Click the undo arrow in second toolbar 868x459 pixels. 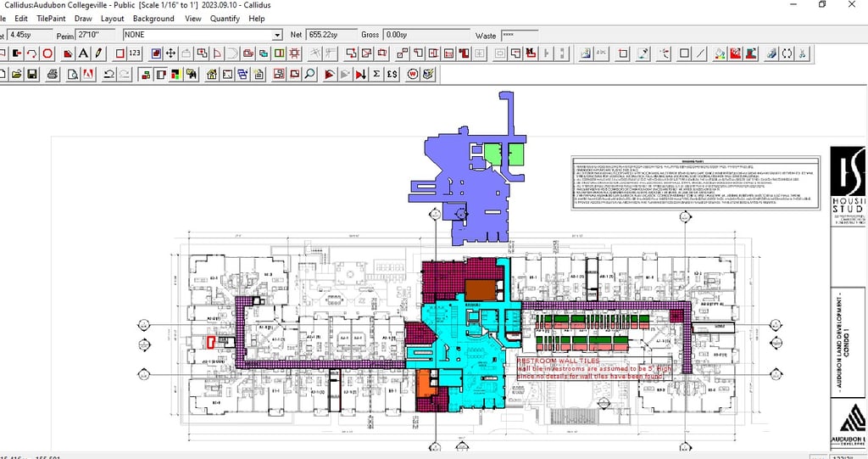[x=109, y=75]
